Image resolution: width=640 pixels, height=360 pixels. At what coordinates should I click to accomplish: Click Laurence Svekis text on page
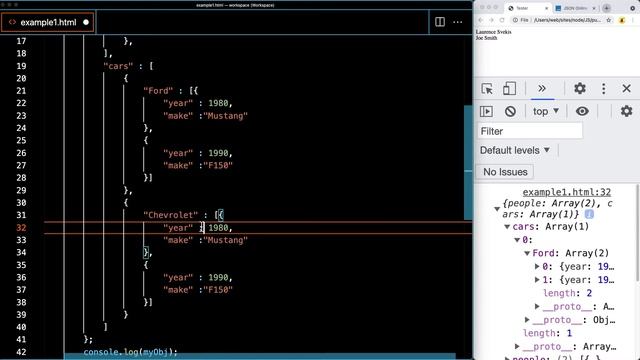click(493, 32)
